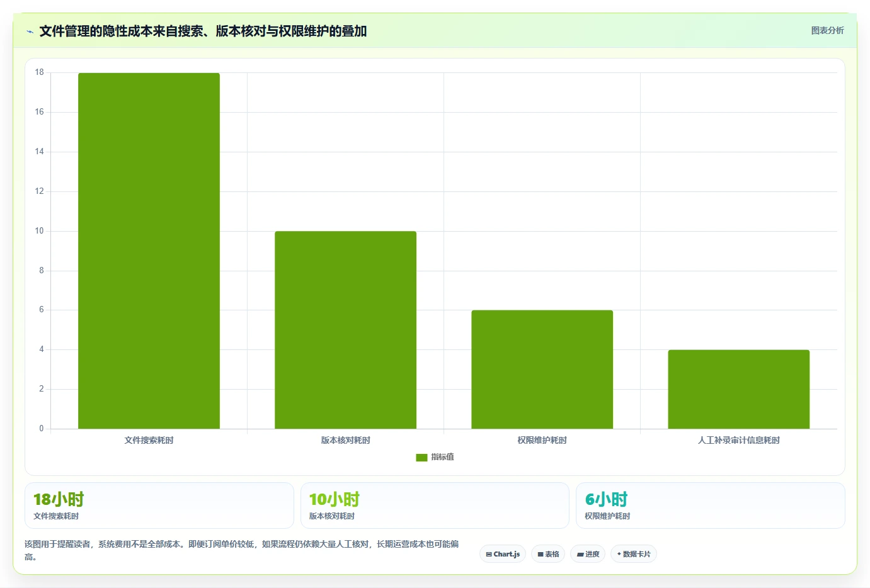This screenshot has height=588, width=870.
Task: Click the 人工补录审计信息耗时 axis label
Action: [x=738, y=440]
